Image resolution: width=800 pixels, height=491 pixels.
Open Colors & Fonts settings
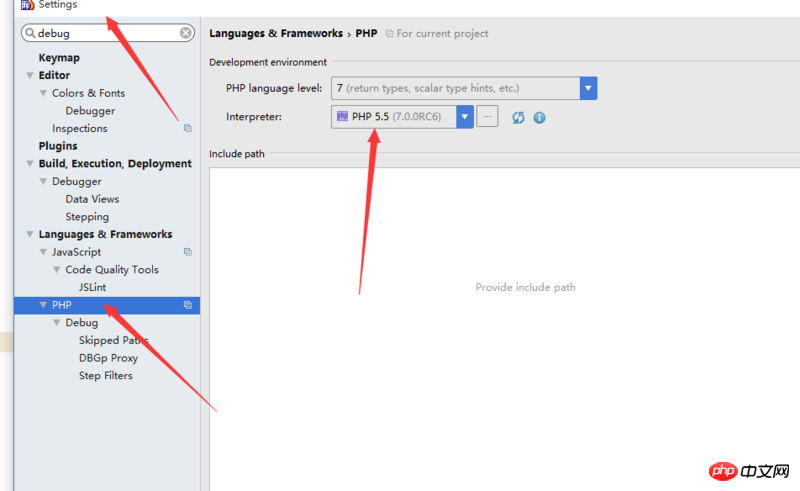tap(88, 93)
